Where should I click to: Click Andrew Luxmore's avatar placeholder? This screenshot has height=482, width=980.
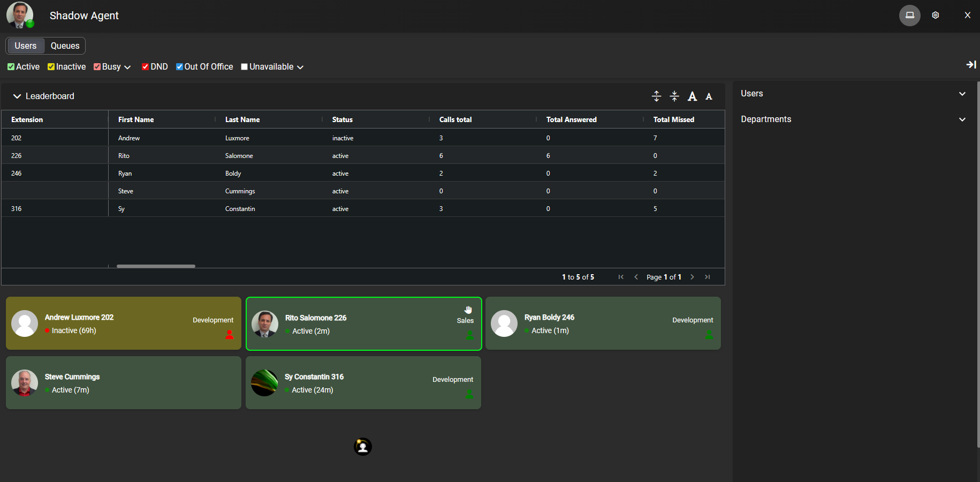click(25, 323)
